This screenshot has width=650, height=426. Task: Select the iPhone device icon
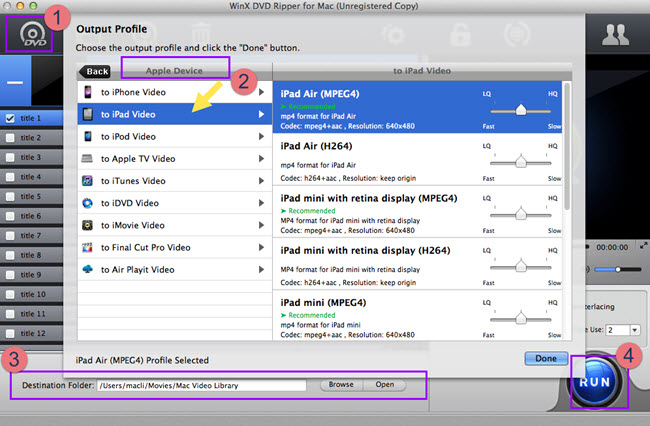(x=87, y=92)
